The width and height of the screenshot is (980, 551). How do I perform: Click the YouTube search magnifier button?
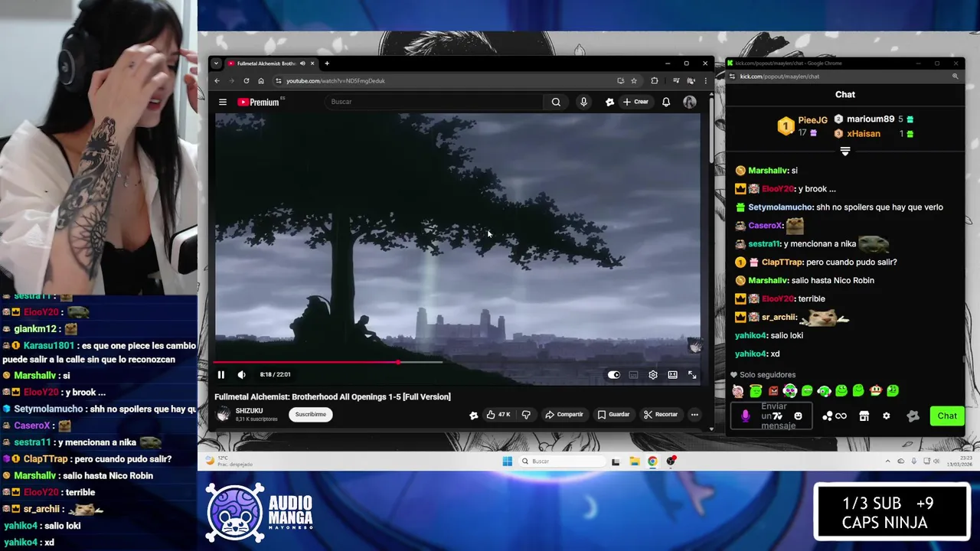(x=556, y=102)
